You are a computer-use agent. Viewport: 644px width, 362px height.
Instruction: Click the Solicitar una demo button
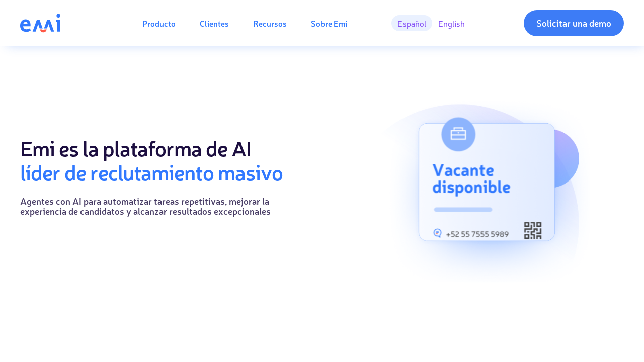574,23
